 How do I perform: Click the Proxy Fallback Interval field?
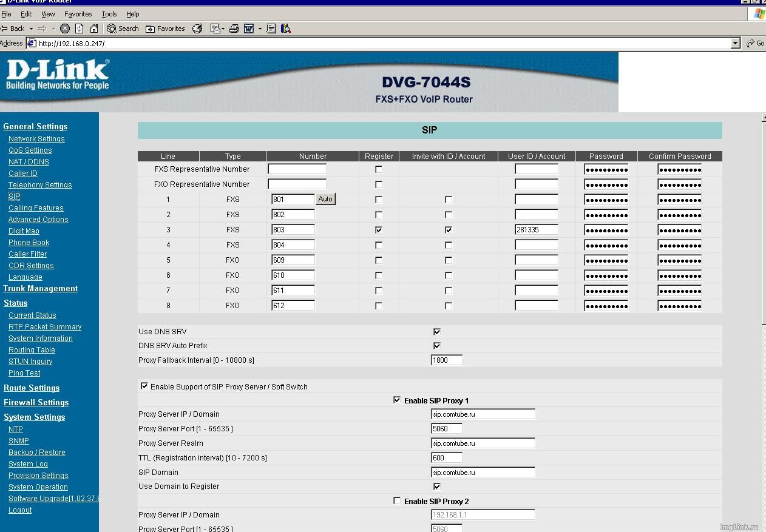(447, 360)
